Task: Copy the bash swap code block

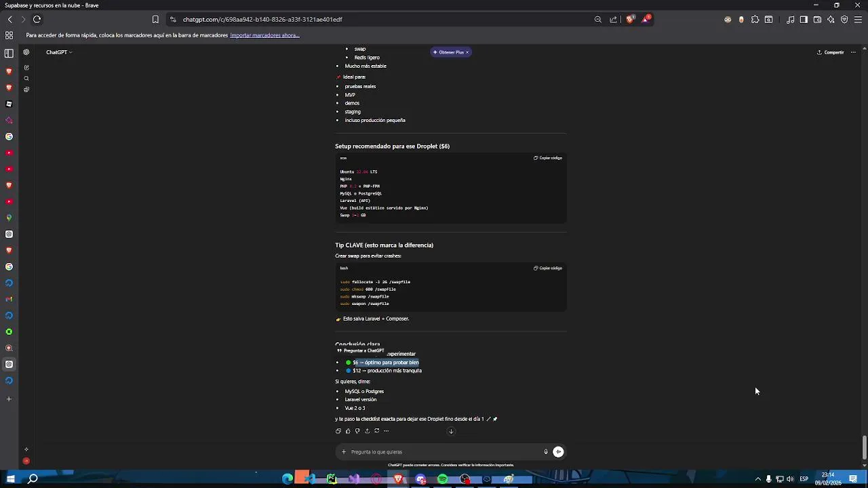Action: [548, 268]
